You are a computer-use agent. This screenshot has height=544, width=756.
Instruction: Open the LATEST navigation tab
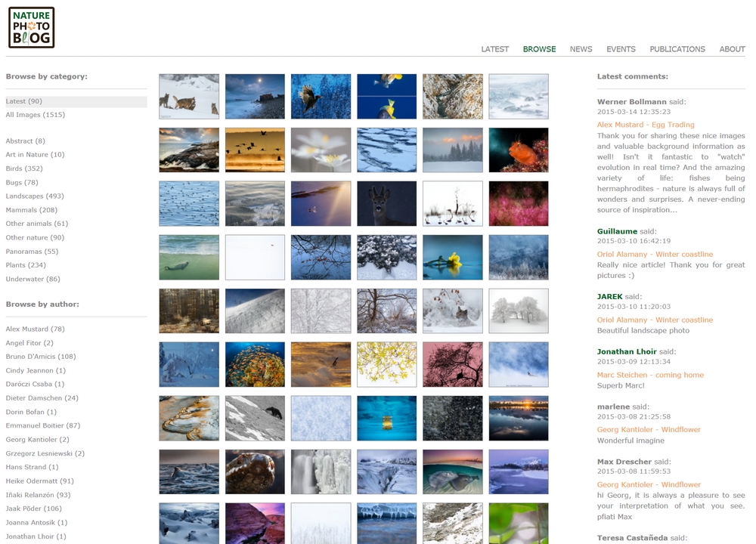pyautogui.click(x=494, y=49)
